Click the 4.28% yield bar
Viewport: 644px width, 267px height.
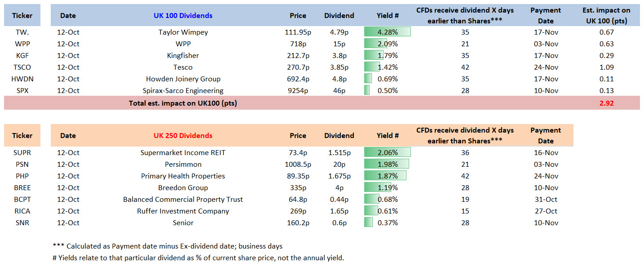[x=388, y=32]
